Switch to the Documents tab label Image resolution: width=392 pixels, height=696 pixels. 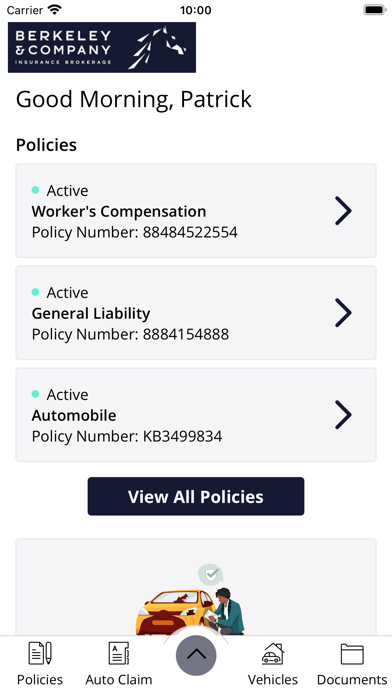point(352,680)
